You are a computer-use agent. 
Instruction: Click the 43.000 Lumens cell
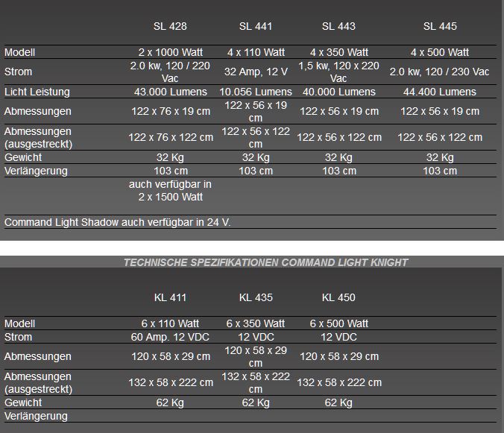(170, 92)
